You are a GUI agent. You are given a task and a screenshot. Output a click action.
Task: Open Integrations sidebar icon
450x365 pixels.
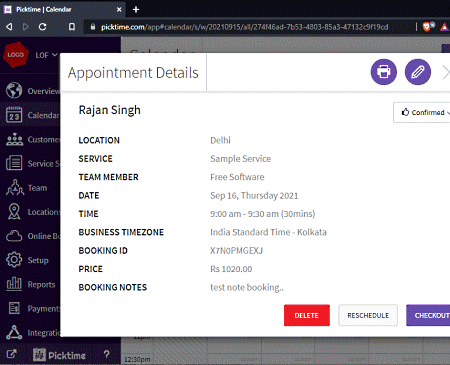pos(14,332)
